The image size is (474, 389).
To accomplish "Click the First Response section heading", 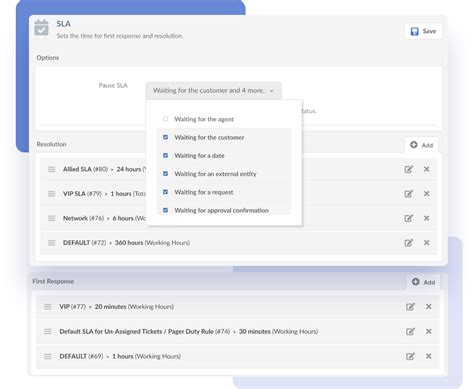I will (53, 281).
